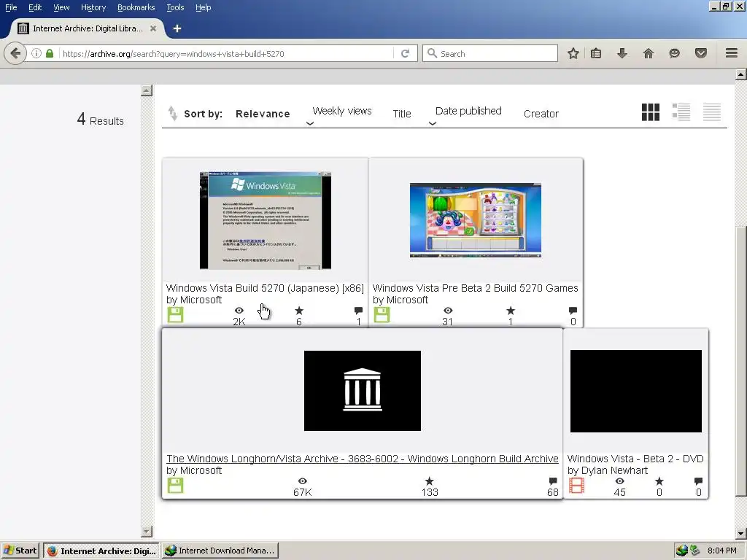Viewport: 747px width, 560px height.
Task: Sort results by Title
Action: click(402, 114)
